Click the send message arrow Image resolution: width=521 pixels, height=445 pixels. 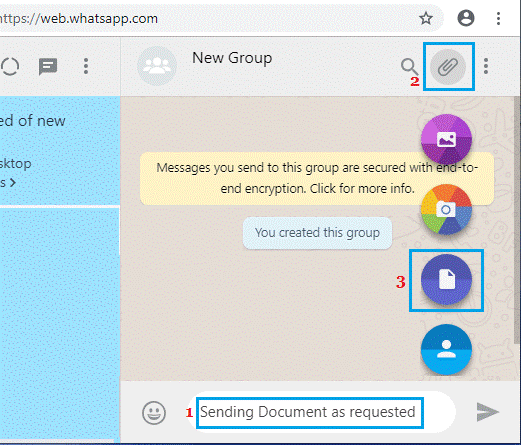coord(487,412)
